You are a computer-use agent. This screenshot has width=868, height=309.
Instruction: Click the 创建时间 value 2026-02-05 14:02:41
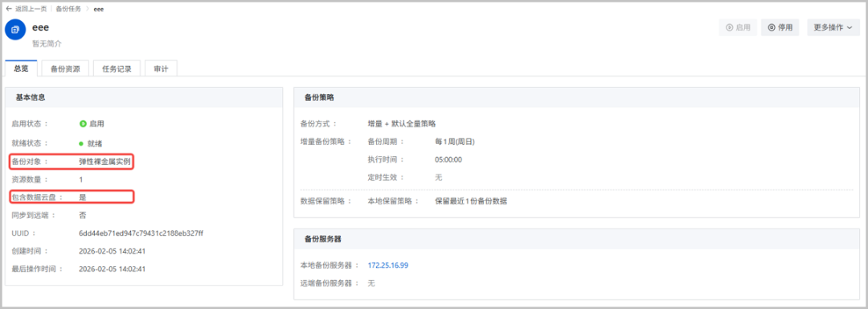113,251
